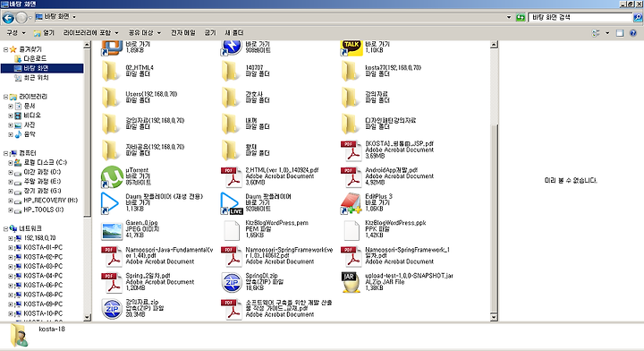
Task: Select KOSTA-04-PC in the network list
Action: [x=43, y=276]
